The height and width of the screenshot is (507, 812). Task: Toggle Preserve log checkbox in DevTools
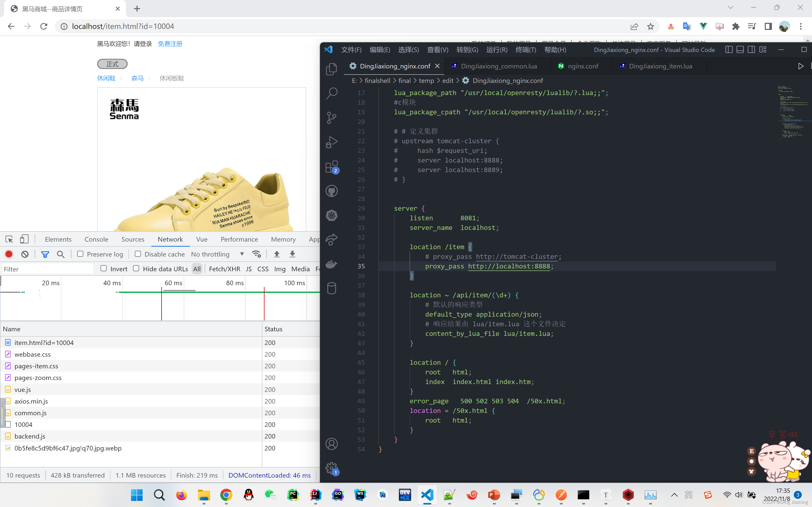[x=80, y=253]
